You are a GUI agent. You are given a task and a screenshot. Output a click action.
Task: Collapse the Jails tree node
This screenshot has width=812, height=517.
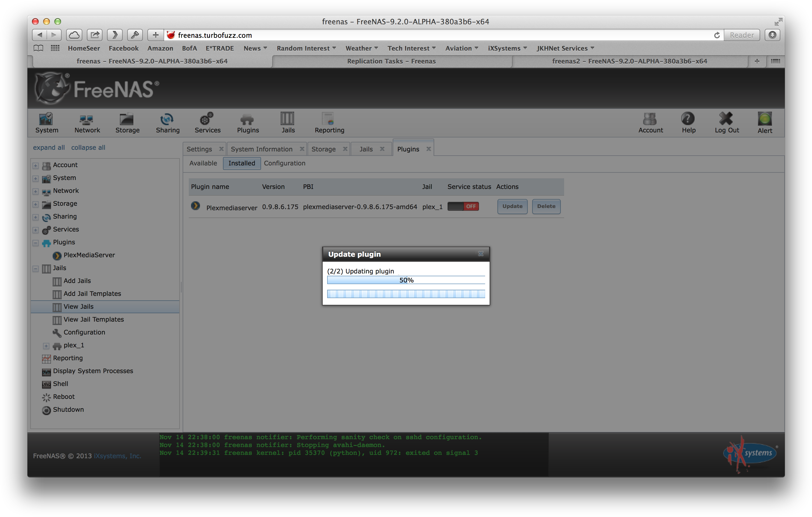(35, 269)
